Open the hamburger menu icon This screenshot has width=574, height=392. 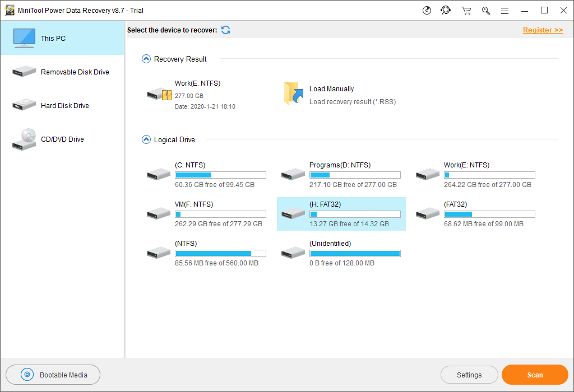pyautogui.click(x=505, y=11)
